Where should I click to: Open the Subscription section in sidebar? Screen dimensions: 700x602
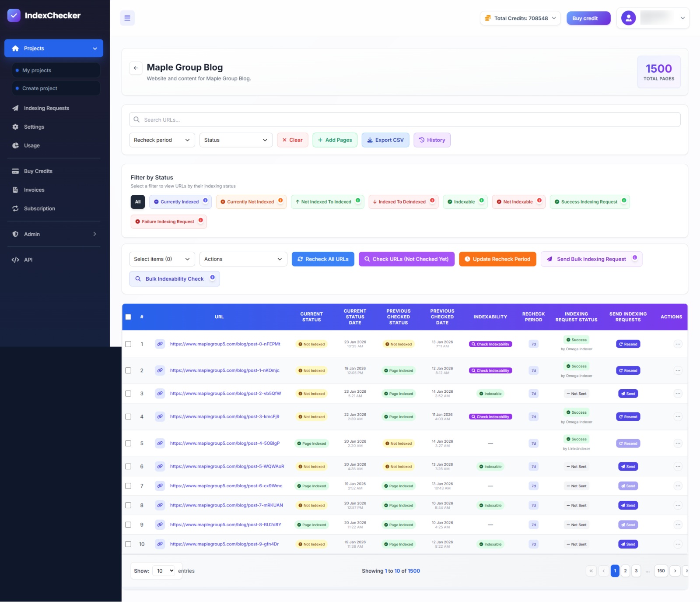coord(39,208)
